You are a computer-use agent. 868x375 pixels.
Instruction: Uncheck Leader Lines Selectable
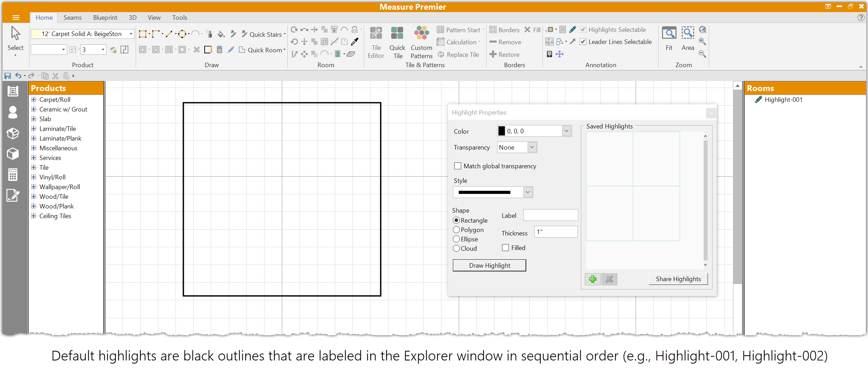(x=583, y=42)
